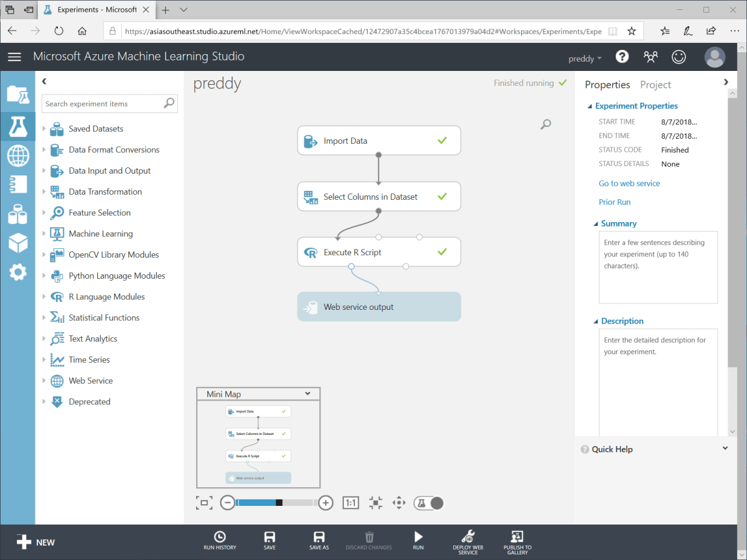Click the zoom level slider bar
Image resolution: width=747 pixels, height=560 pixels.
(x=276, y=503)
